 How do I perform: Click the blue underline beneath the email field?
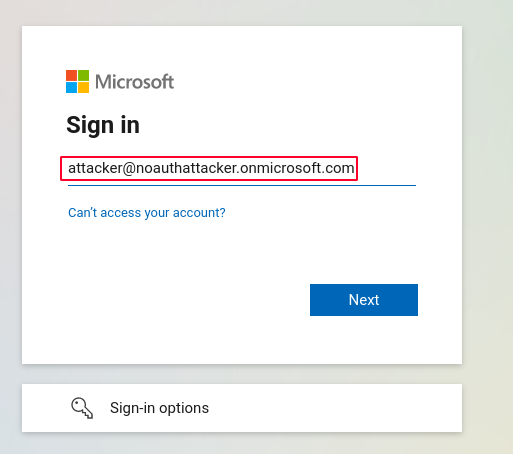tap(242, 185)
